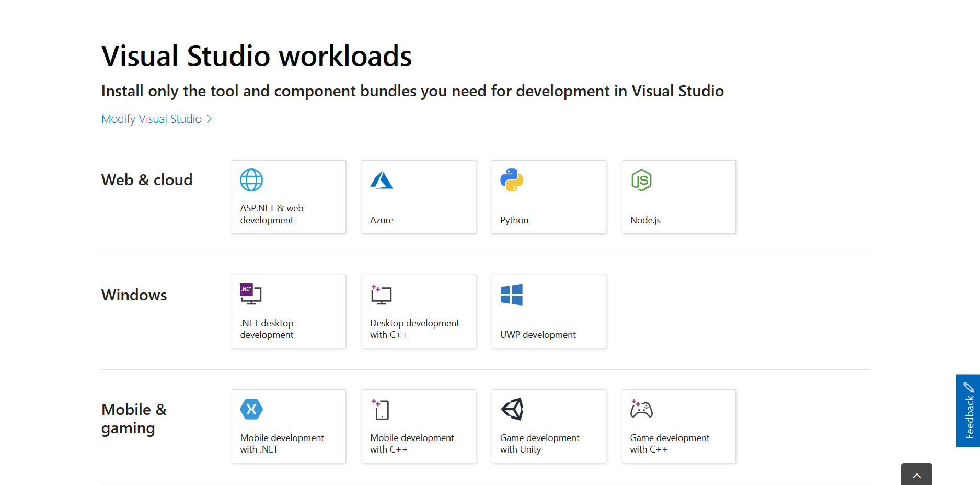The width and height of the screenshot is (980, 485).
Task: Select the .NET desktop development icon
Action: tap(251, 295)
